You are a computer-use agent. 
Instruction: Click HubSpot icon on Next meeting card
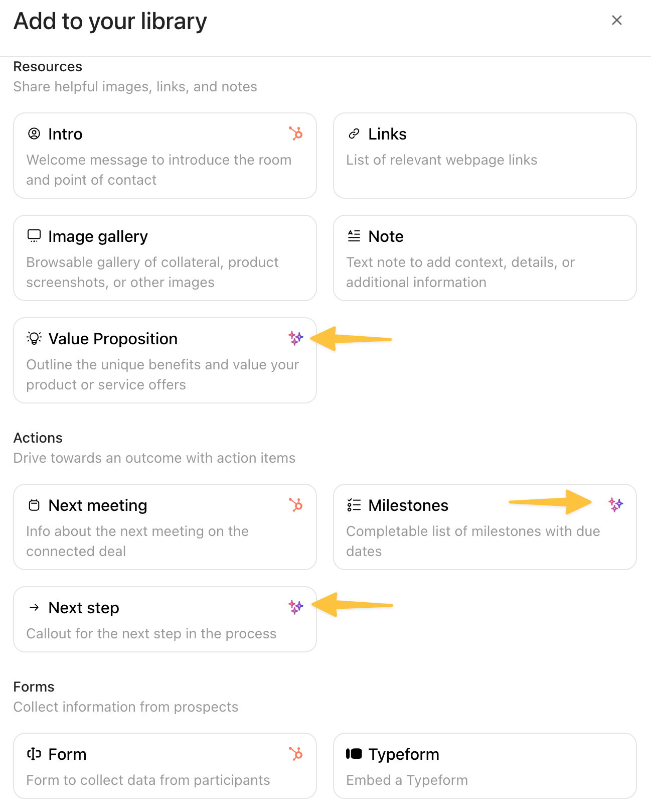296,505
